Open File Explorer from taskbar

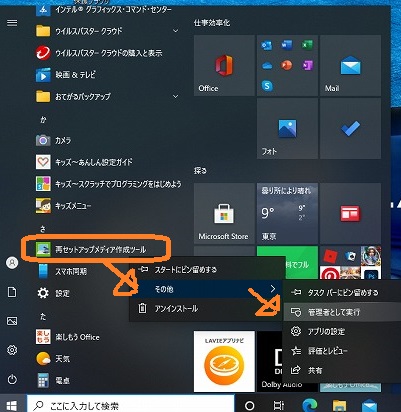coord(339,405)
